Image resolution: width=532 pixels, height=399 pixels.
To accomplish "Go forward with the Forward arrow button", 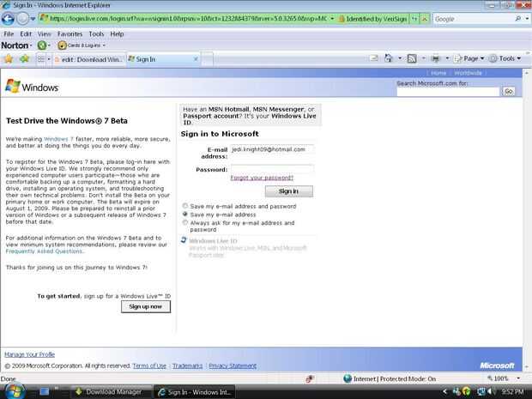I will [x=22, y=19].
